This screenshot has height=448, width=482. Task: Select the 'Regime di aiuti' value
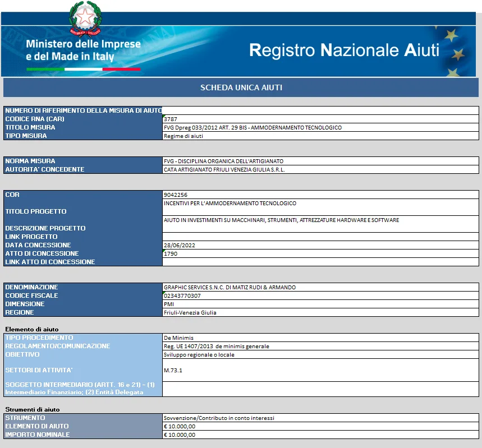183,136
